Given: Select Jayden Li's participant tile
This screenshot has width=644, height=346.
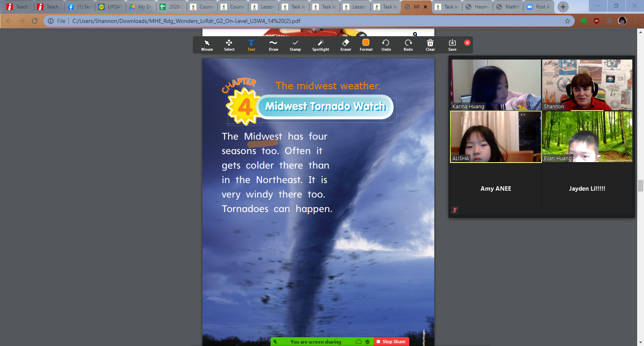Looking at the screenshot, I should (587, 189).
